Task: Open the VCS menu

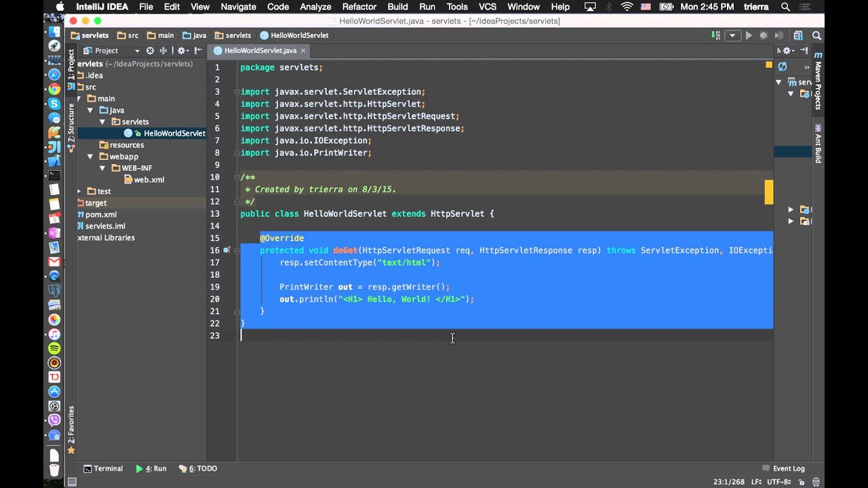Action: 488,7
